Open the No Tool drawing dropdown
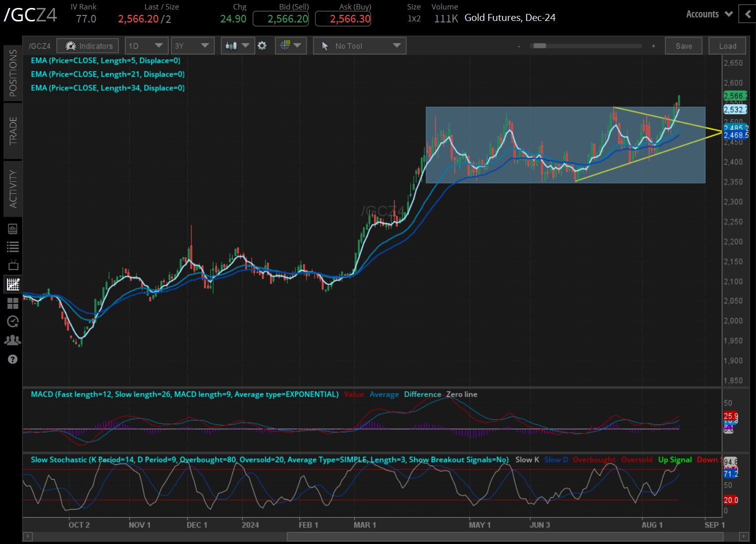The width and height of the screenshot is (756, 544). (x=360, y=46)
